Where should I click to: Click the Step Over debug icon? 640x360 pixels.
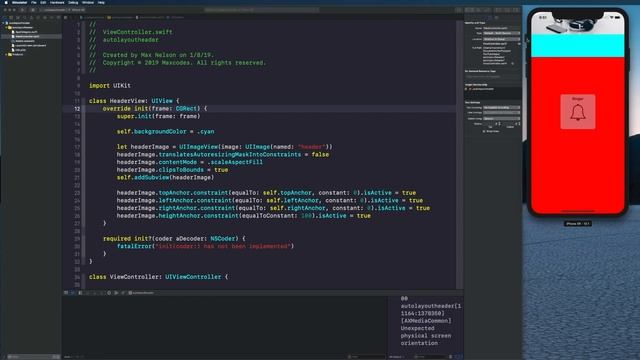pos(87,293)
